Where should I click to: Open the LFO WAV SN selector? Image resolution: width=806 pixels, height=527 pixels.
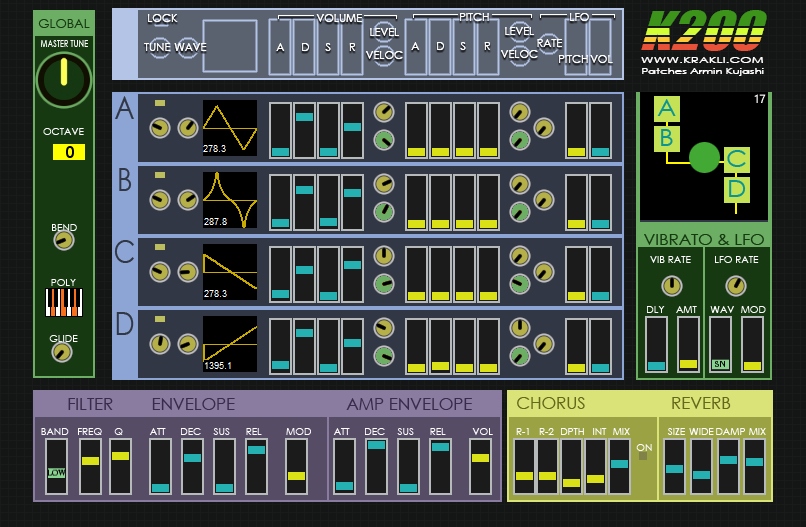click(x=720, y=364)
